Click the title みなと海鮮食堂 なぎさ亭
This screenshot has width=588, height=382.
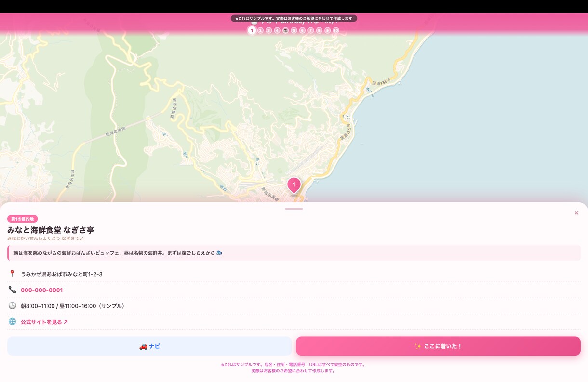click(51, 230)
